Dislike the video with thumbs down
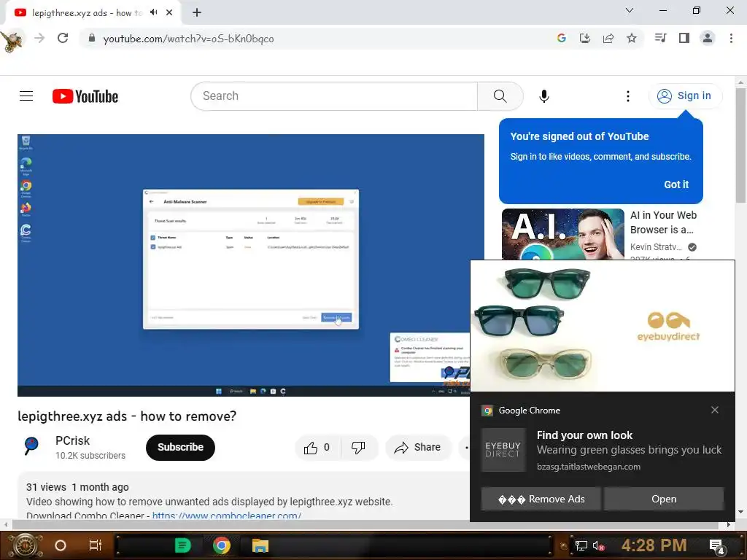The height and width of the screenshot is (560, 747). (x=358, y=447)
